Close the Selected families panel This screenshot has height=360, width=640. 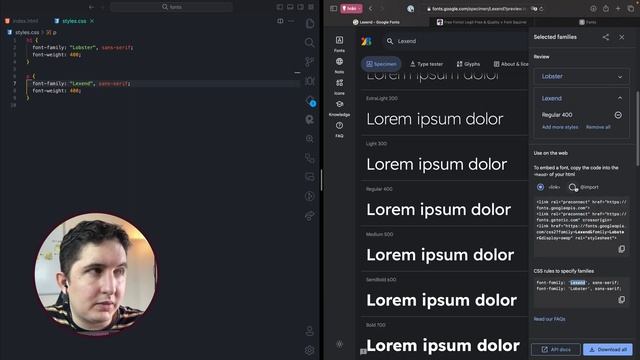(x=622, y=37)
